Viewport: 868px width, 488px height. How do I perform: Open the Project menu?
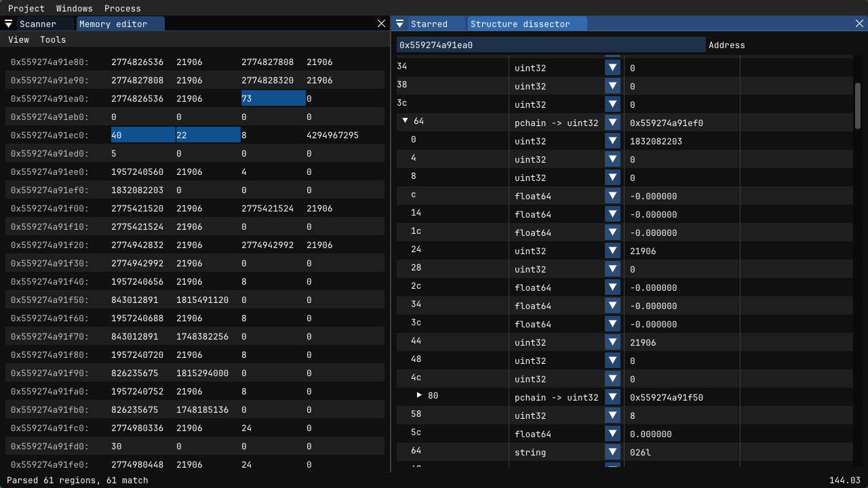point(26,8)
